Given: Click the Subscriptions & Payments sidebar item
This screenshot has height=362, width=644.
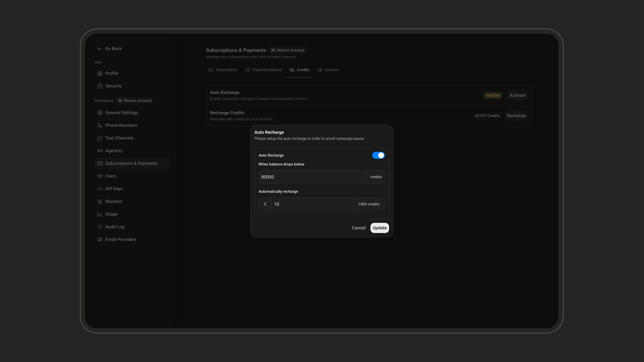Looking at the screenshot, I should click(132, 163).
